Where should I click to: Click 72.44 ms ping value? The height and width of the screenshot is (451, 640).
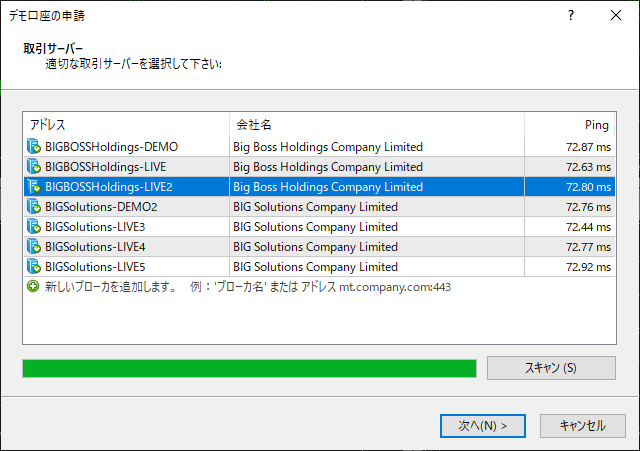click(588, 227)
